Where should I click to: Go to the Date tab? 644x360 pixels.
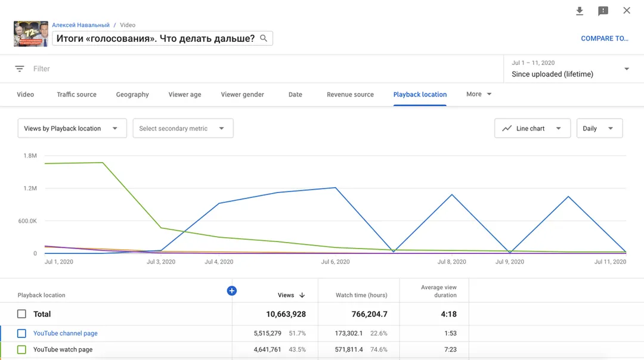pos(295,94)
